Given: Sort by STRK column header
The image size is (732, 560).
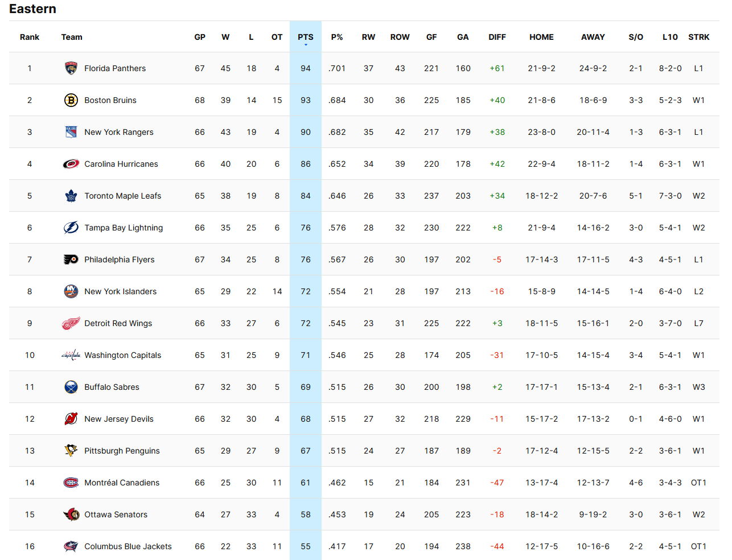Looking at the screenshot, I should [x=699, y=37].
